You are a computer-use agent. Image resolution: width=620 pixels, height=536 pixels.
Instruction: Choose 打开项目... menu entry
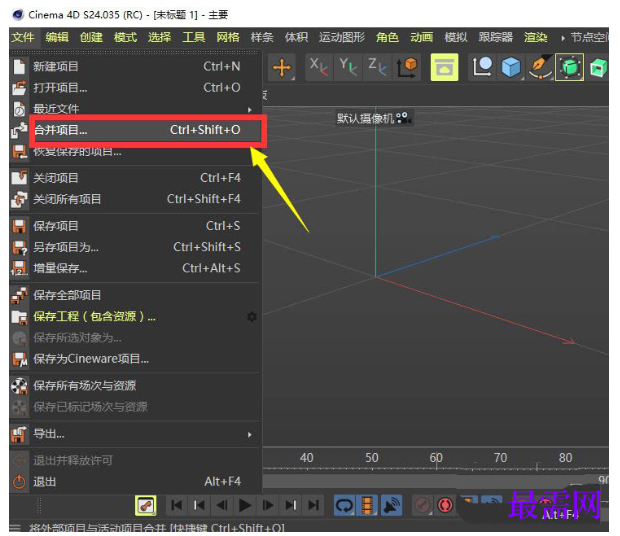[135, 88]
